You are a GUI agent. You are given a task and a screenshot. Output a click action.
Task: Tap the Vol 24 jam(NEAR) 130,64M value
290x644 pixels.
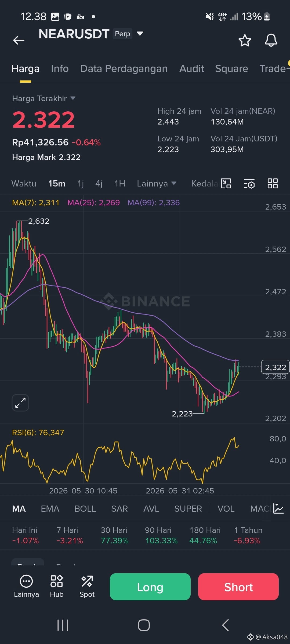coord(227,122)
